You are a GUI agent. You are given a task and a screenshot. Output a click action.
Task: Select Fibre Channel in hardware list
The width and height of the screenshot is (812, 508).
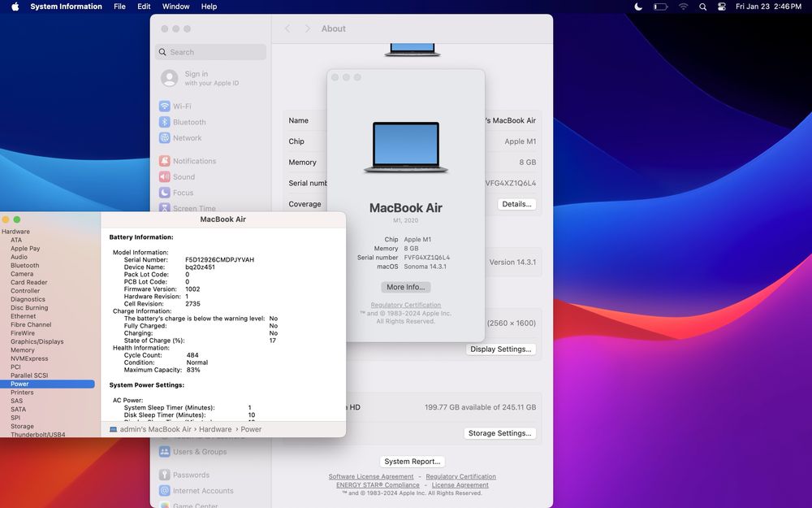pos(31,324)
